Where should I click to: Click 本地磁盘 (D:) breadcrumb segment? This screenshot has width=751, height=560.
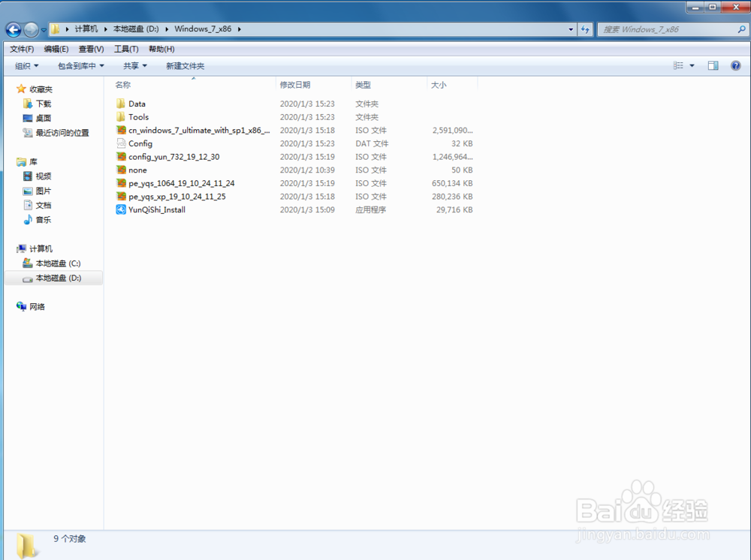(x=136, y=29)
